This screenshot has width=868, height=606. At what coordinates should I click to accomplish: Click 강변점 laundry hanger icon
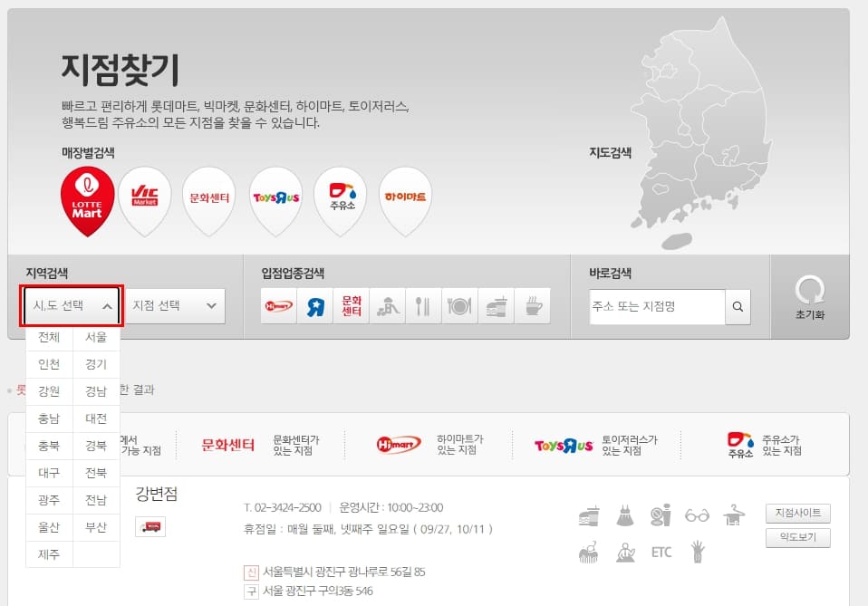(734, 515)
